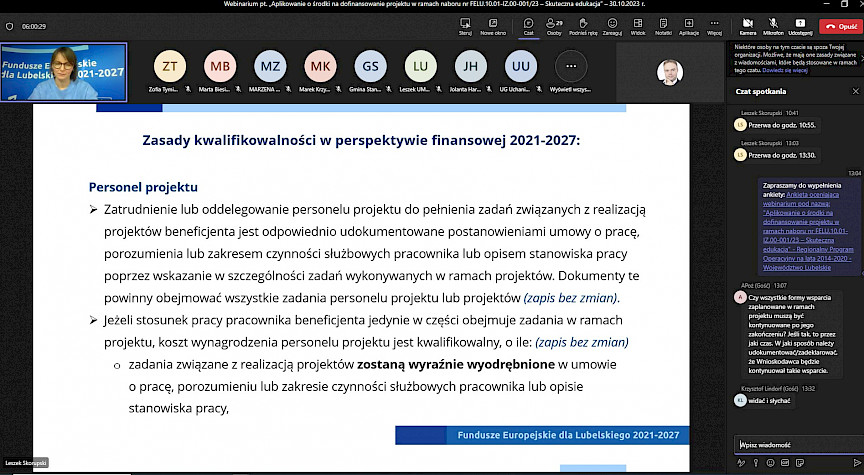Open the GIF picker in chat
The image size is (864, 475).
785,463
